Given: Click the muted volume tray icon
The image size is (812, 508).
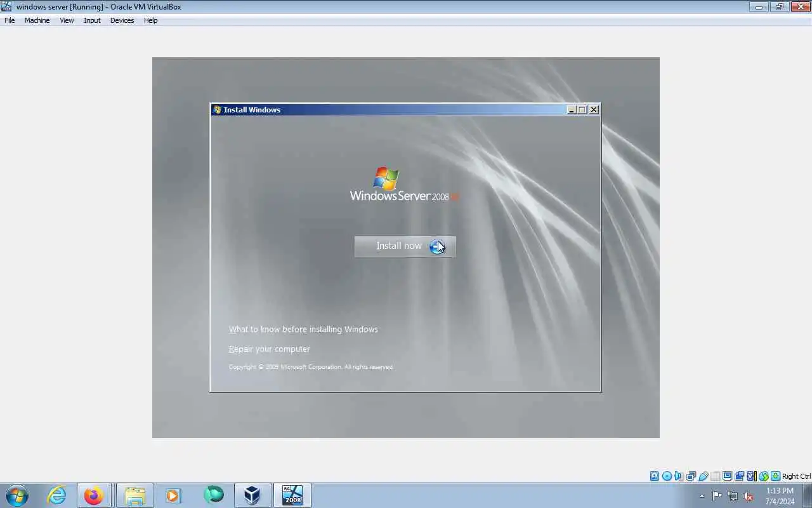Looking at the screenshot, I should (x=748, y=496).
